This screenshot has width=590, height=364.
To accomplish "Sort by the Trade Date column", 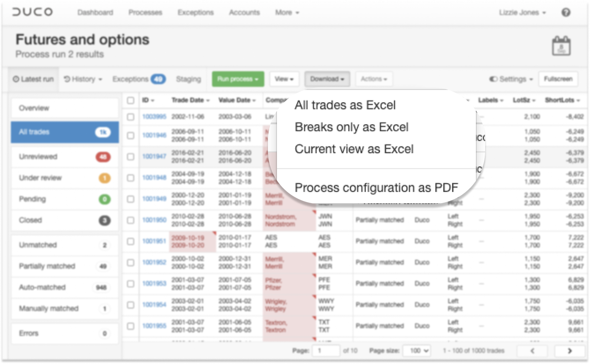I will coord(190,100).
